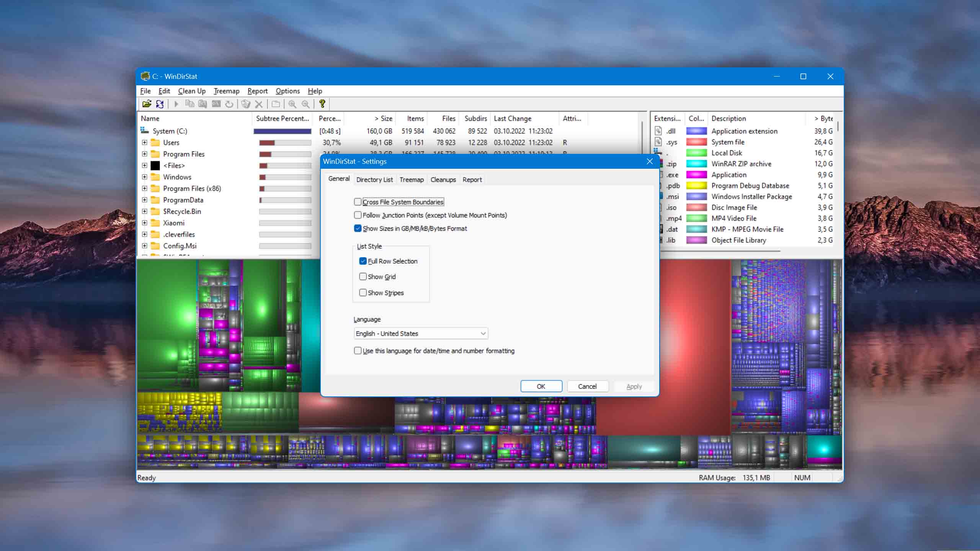Viewport: 980px width, 551px height.
Task: Click the System (C:) drive icon
Action: point(144,131)
